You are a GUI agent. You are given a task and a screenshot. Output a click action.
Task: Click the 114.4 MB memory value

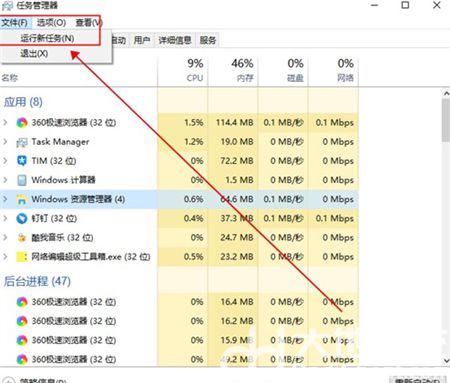click(x=235, y=123)
